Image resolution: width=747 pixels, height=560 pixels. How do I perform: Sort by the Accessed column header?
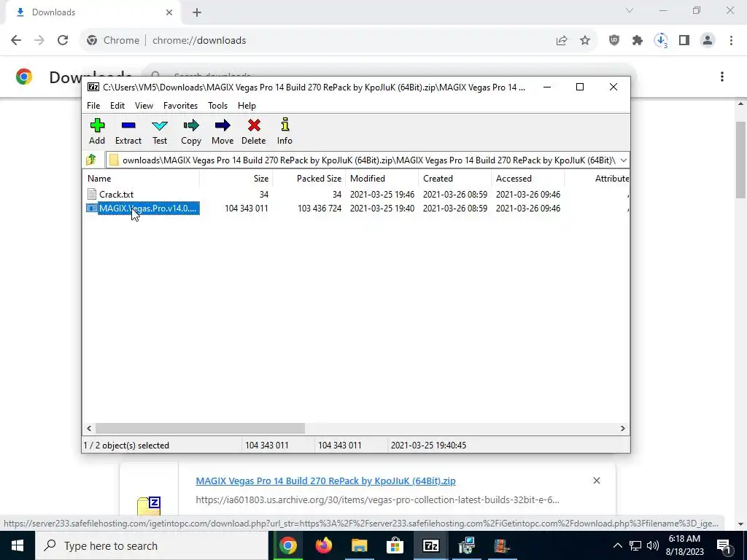coord(528,179)
